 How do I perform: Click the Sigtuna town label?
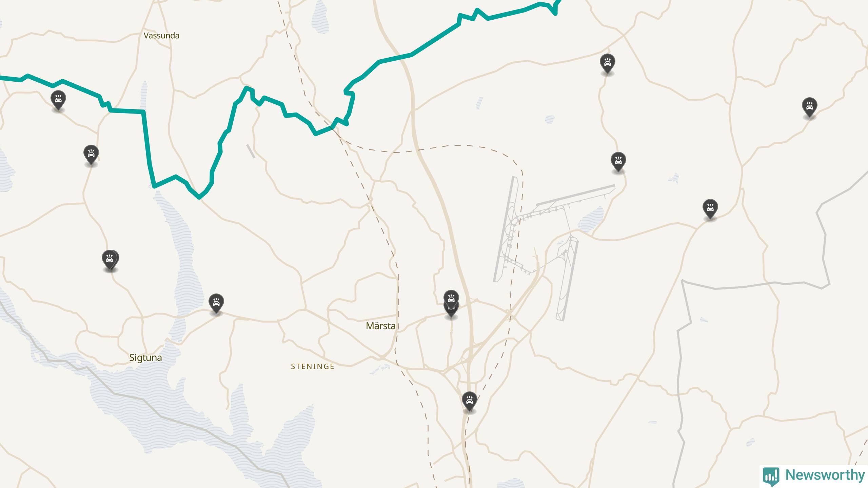click(145, 358)
